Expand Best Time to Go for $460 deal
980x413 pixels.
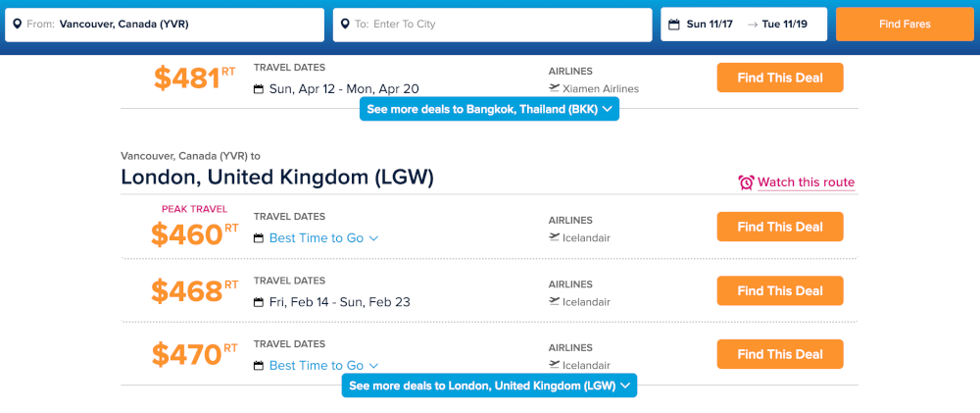coord(323,238)
